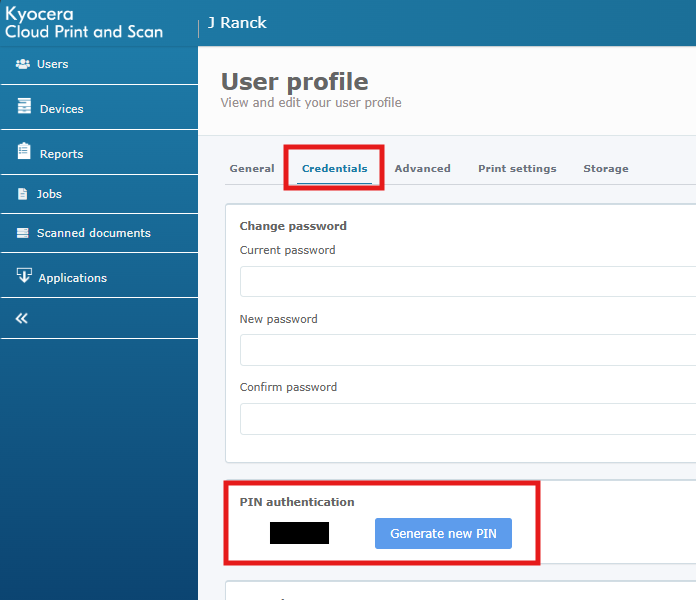
Task: Select the Confirm password input box
Action: pos(468,418)
